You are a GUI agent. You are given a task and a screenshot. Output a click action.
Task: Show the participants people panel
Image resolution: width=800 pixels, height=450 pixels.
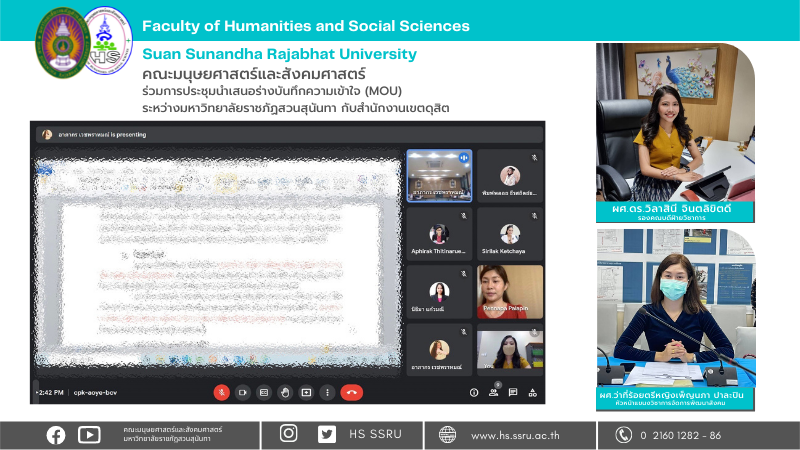click(493, 393)
